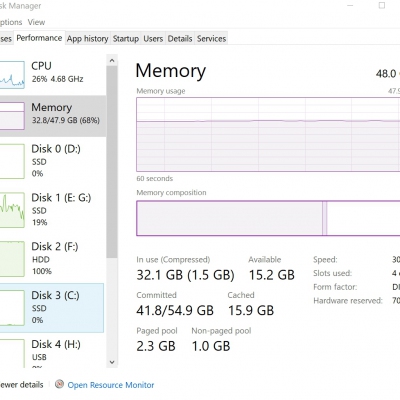Click the Committed 41.8/54.9 GB value
Screen dimensions: 400x400
pyautogui.click(x=175, y=310)
